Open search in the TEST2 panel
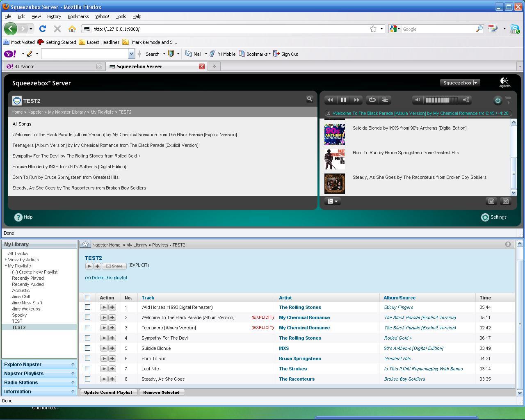This screenshot has width=525, height=420. point(310,99)
